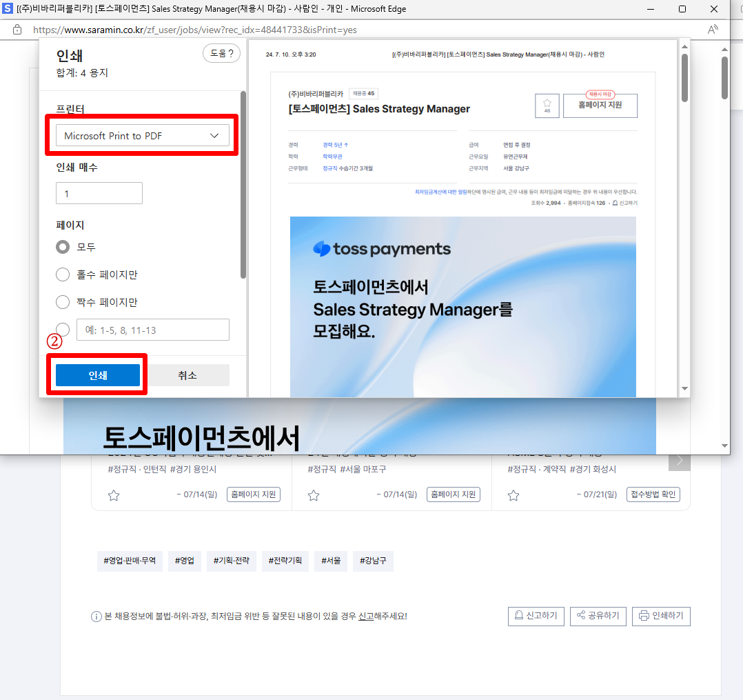Click the favorite star box in print preview
This screenshot has height=700, width=743.
[x=547, y=106]
